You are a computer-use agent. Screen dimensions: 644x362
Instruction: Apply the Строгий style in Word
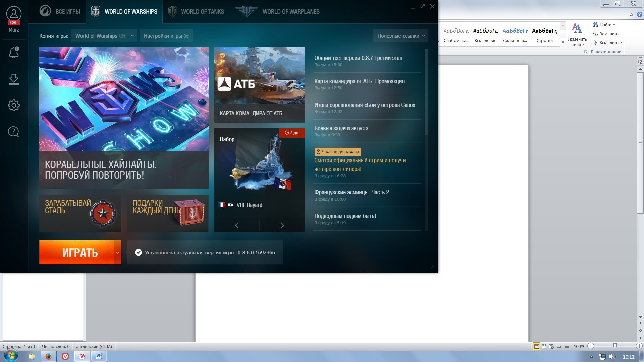point(544,35)
